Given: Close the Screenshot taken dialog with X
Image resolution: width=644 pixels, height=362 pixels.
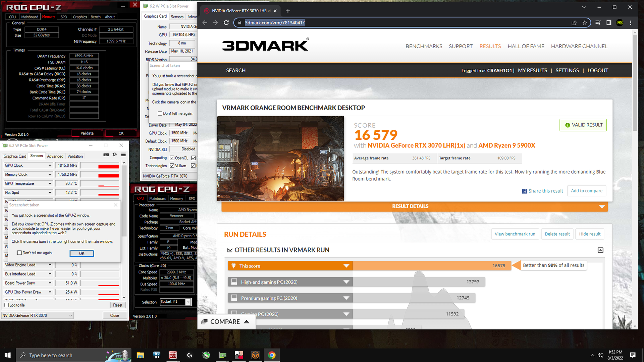Looking at the screenshot, I should [x=115, y=205].
